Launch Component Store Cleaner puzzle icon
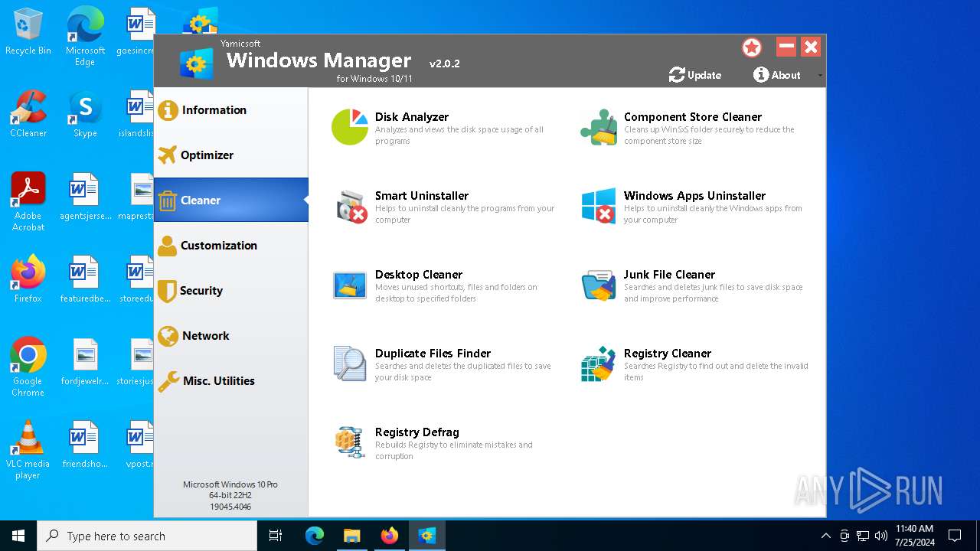Viewport: 980px width, 551px height. (599, 127)
